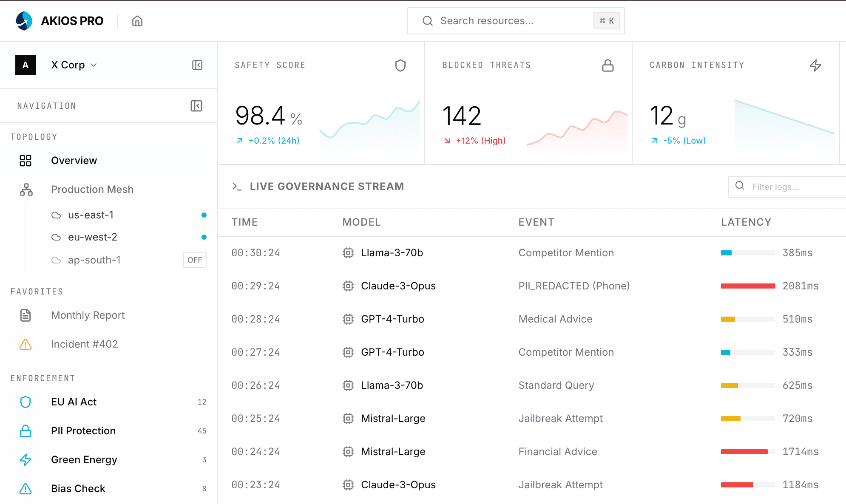Image resolution: width=846 pixels, height=504 pixels.
Task: Expand the Production Mesh tree
Action: [x=92, y=190]
